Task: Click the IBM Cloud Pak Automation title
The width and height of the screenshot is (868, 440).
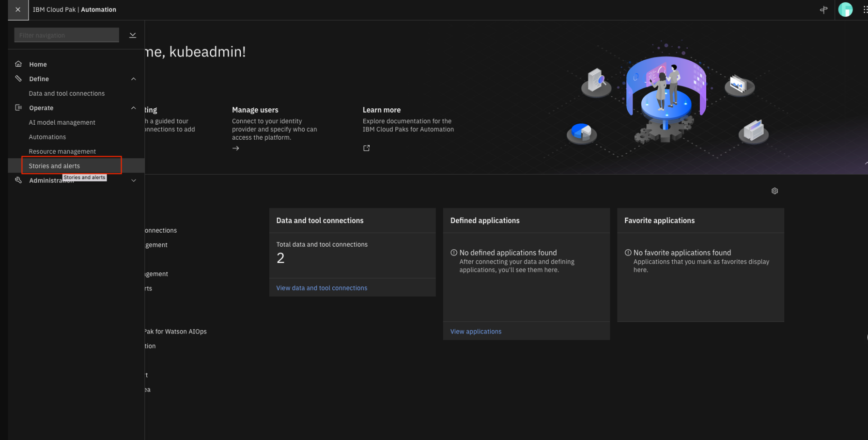Action: (74, 9)
